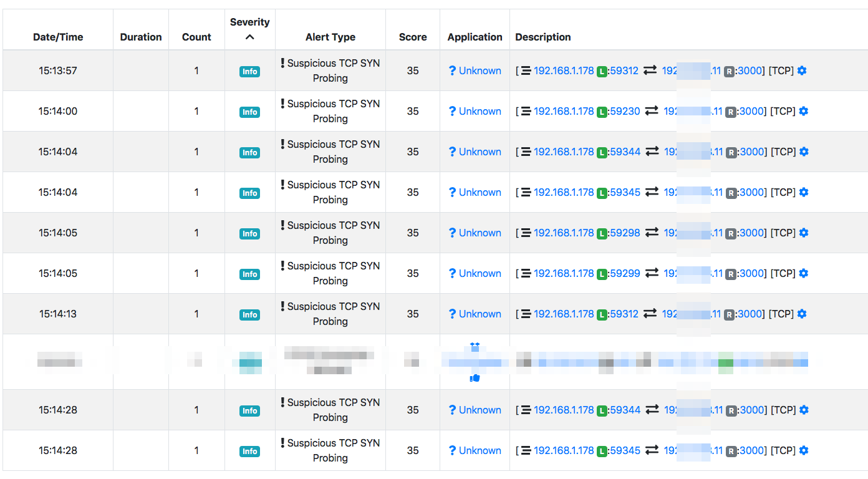Image resolution: width=868 pixels, height=479 pixels.
Task: Open host 192.168.1.178 in the 15:14:00 row
Action: point(564,111)
